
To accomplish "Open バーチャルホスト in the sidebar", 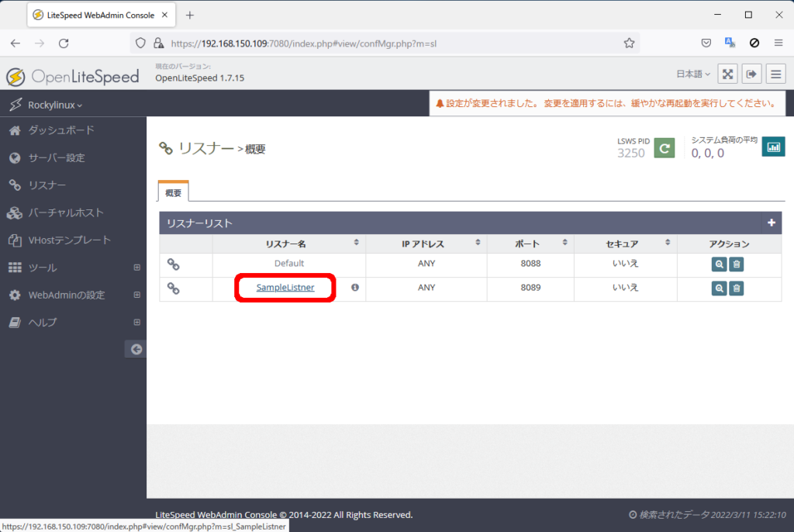I will point(65,212).
